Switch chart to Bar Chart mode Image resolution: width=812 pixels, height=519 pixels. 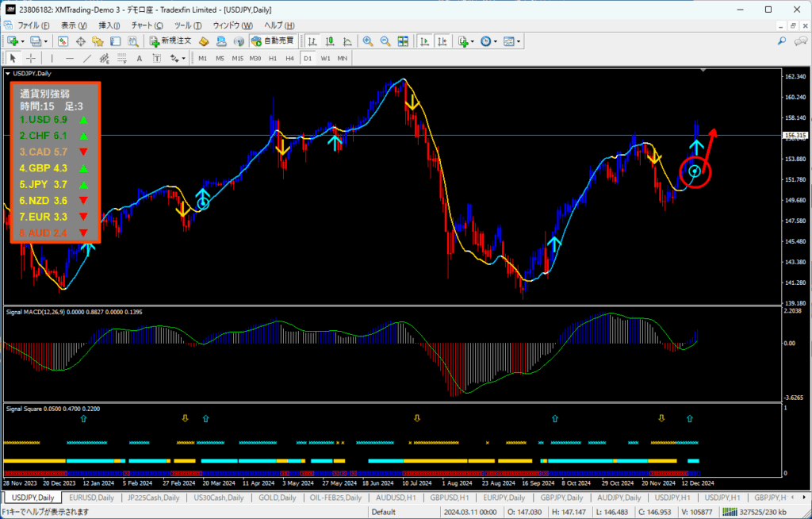pyautogui.click(x=312, y=41)
